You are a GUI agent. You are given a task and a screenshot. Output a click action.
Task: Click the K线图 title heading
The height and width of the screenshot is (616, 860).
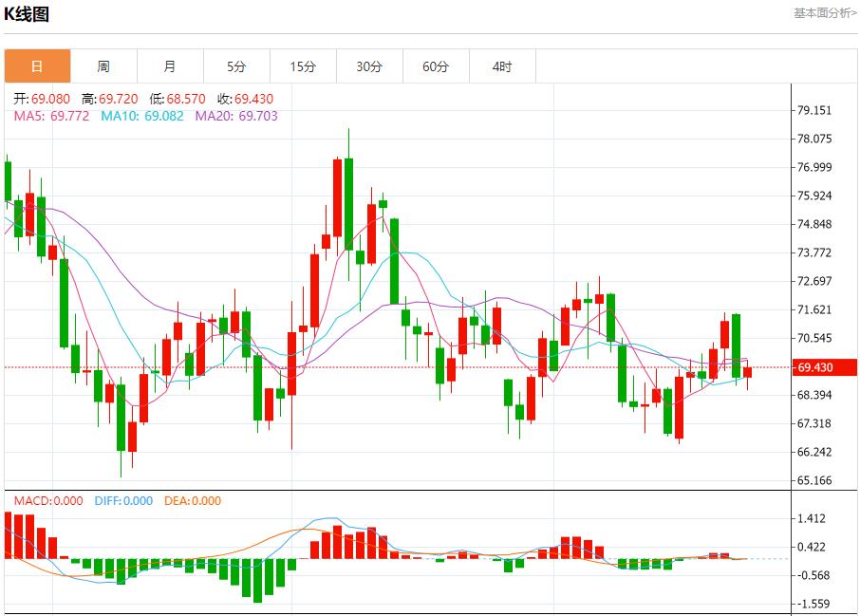pyautogui.click(x=28, y=14)
